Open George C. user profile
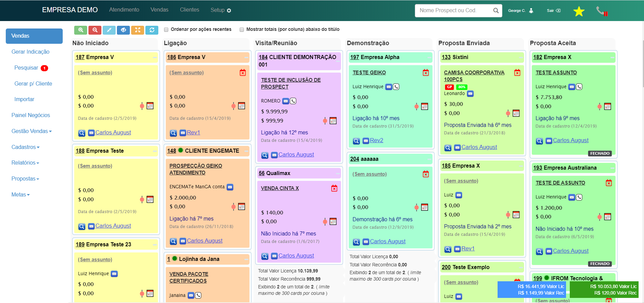 click(521, 11)
